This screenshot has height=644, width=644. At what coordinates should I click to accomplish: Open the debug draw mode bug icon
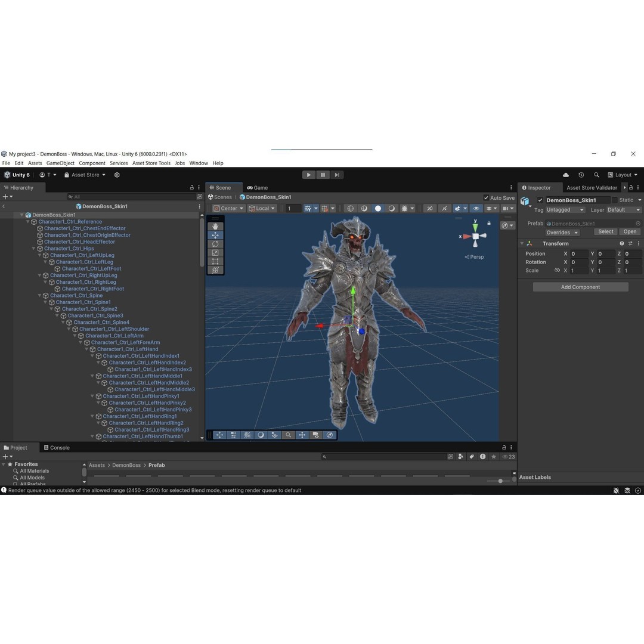point(404,209)
